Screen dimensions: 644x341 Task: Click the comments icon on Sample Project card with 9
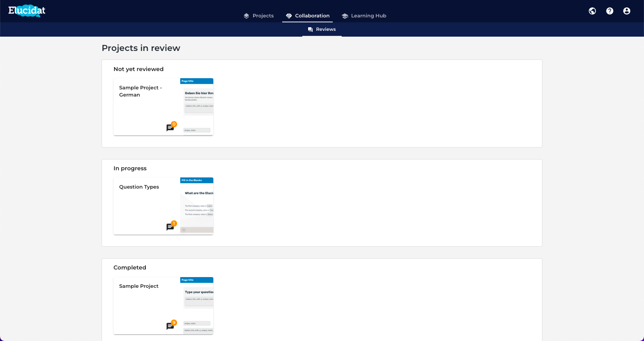171,325
